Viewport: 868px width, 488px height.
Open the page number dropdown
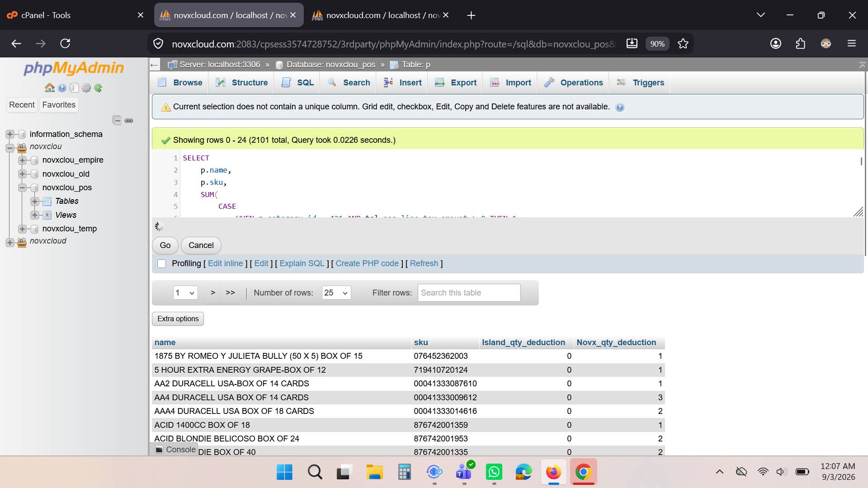[x=185, y=293]
